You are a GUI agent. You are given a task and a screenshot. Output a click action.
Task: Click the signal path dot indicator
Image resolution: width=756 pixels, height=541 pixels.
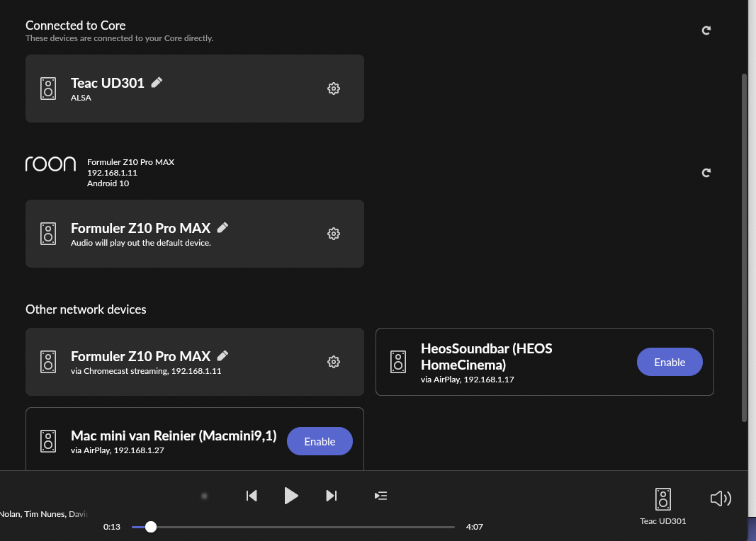(205, 496)
